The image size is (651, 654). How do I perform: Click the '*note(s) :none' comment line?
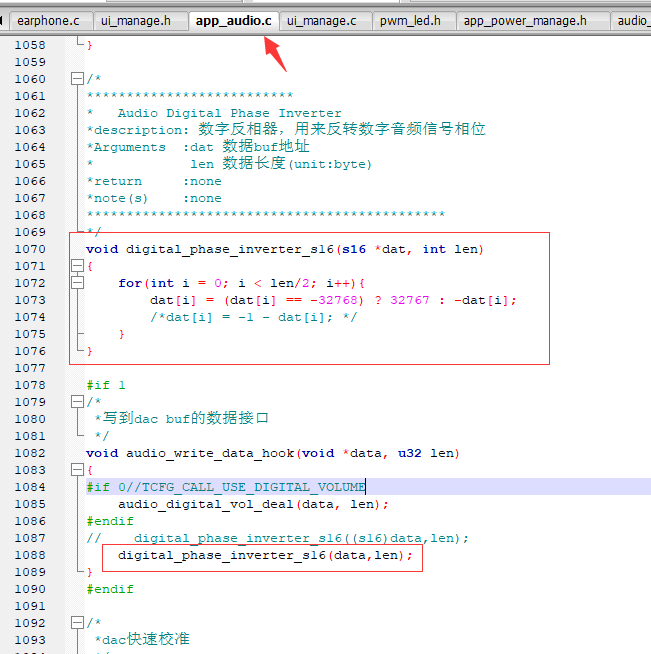pos(154,199)
